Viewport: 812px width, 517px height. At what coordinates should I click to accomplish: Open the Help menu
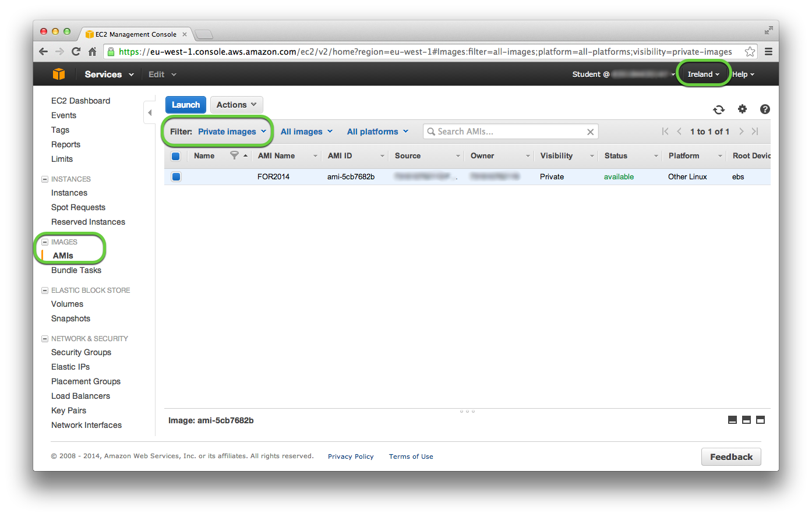(x=743, y=74)
